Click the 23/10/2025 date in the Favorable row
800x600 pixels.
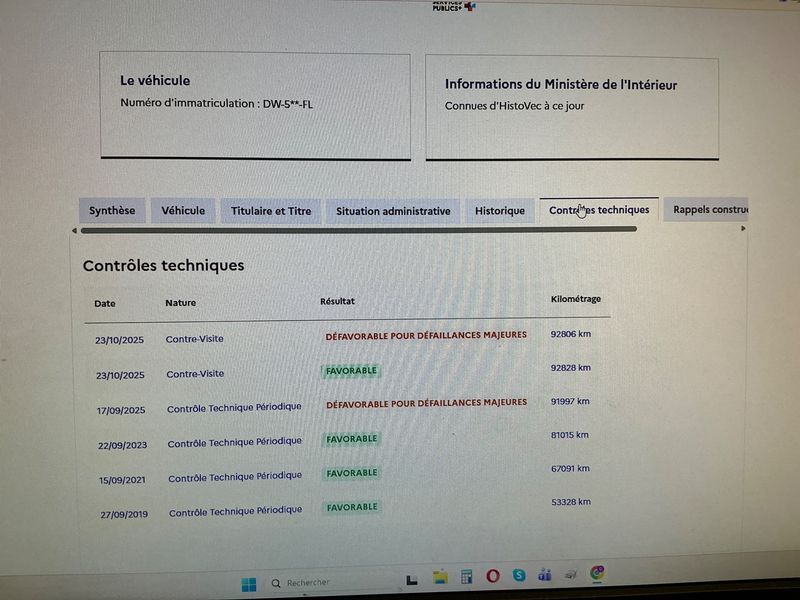pos(120,375)
